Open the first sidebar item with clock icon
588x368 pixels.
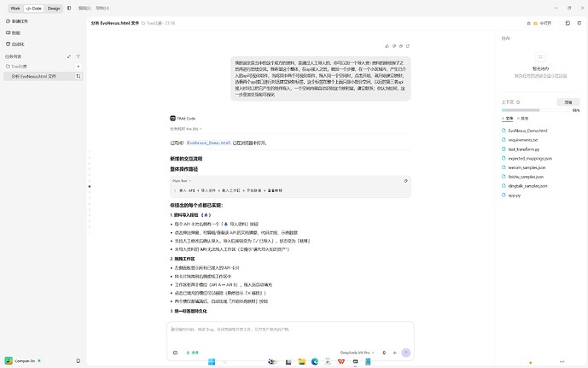pos(17,21)
